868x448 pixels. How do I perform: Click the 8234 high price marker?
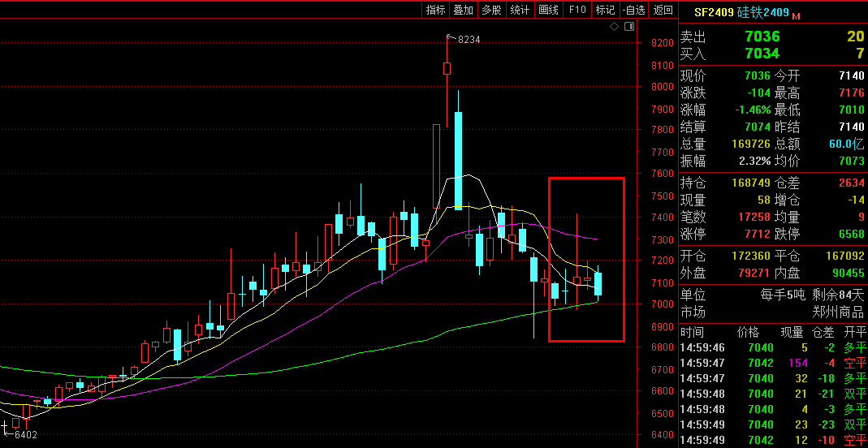[x=469, y=39]
